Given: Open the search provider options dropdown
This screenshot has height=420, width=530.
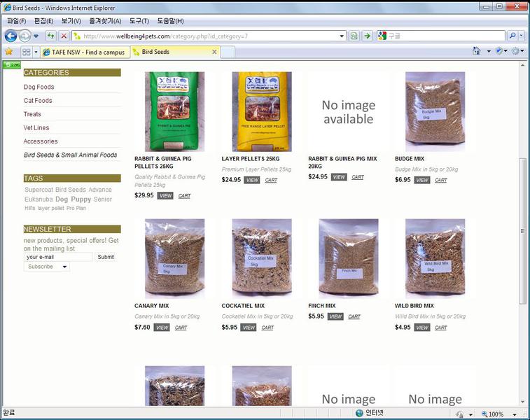Looking at the screenshot, I should click(521, 36).
